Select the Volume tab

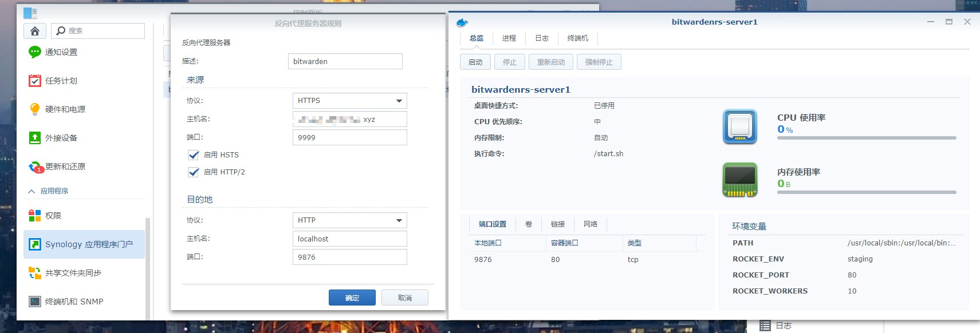tap(529, 224)
